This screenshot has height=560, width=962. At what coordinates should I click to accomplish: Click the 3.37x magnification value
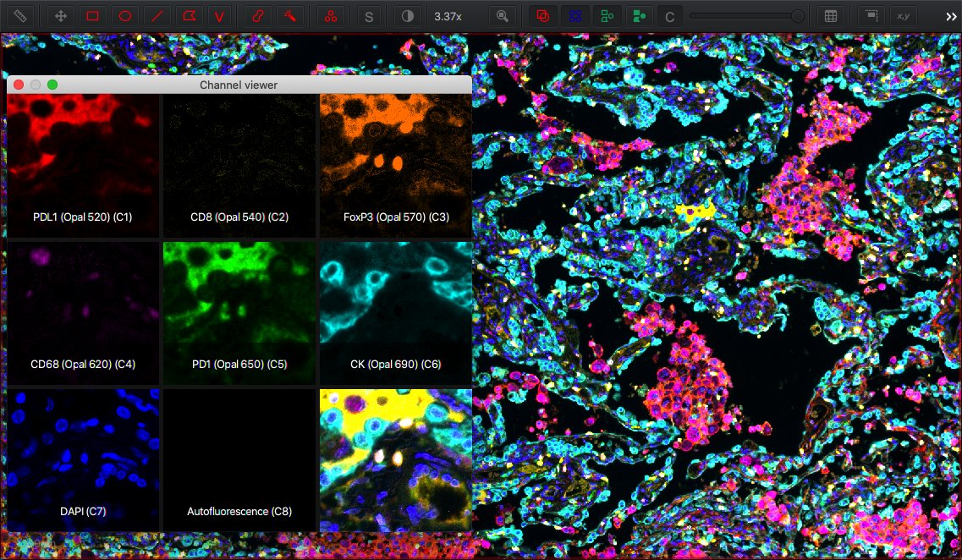[x=448, y=17]
